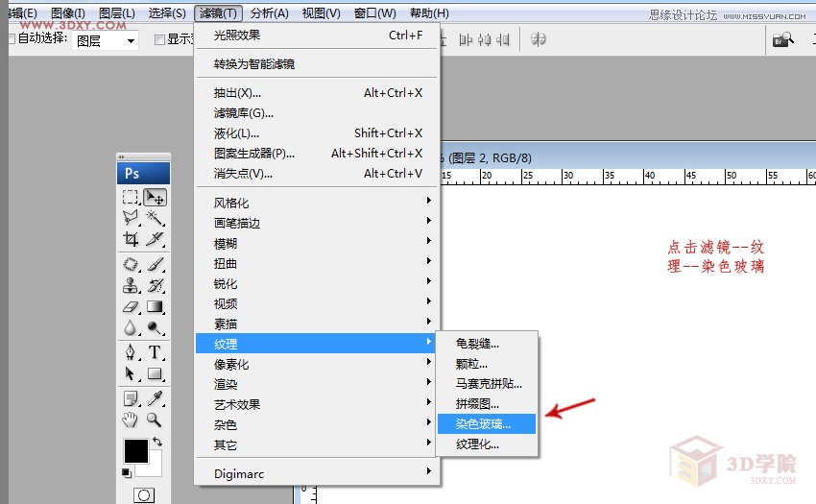
Task: Expand the 模糊 submenu
Action: 318,243
